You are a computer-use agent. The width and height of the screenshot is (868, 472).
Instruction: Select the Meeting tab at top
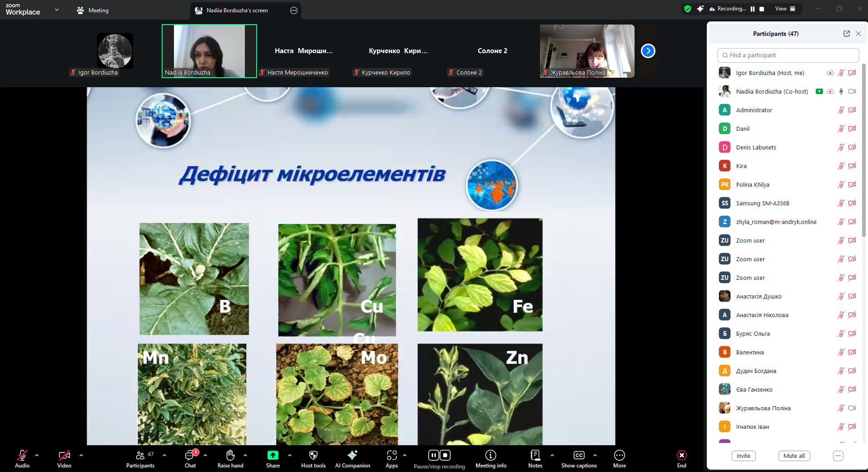93,10
